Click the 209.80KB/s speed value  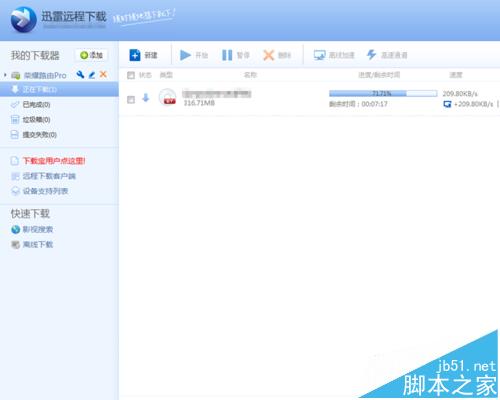(x=460, y=93)
